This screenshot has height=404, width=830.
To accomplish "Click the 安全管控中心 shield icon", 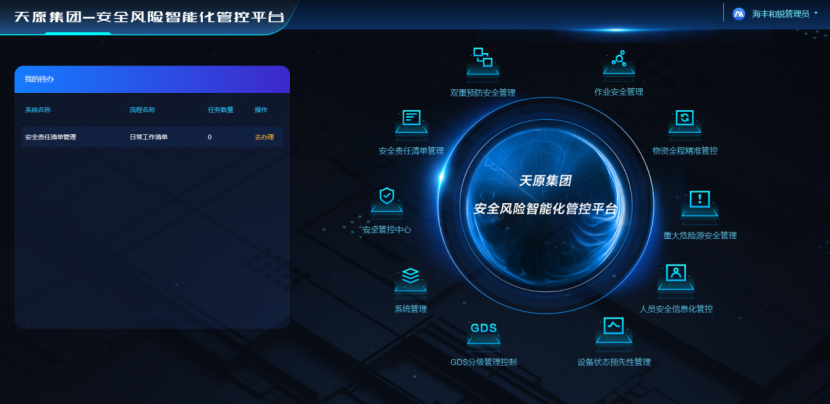I will [x=386, y=198].
